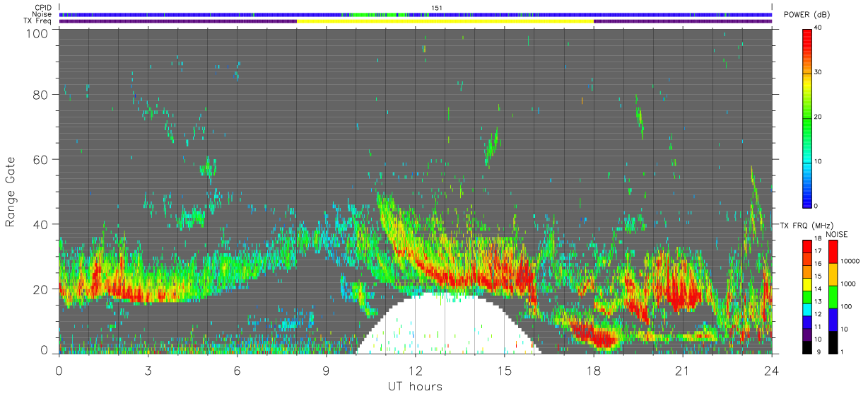868x401 pixels.
Task: Click the 10 label on power colorbar
Action: 819,161
